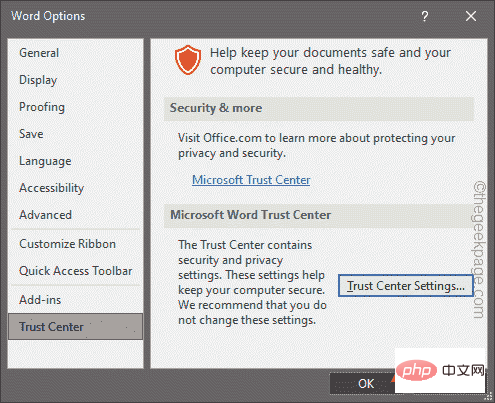Viewport: 495px width, 403px height.
Task: Select Quick Access Toolbar category
Action: click(x=76, y=271)
